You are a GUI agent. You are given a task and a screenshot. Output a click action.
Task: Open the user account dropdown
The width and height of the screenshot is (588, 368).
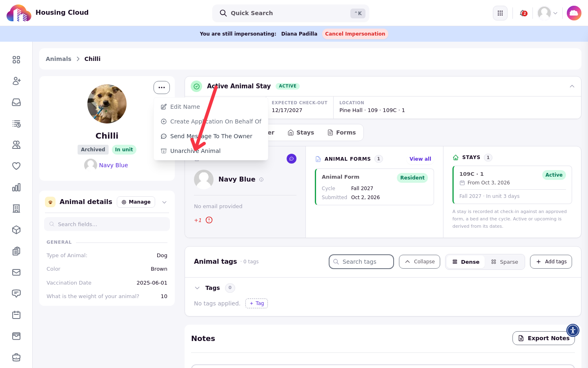[548, 13]
